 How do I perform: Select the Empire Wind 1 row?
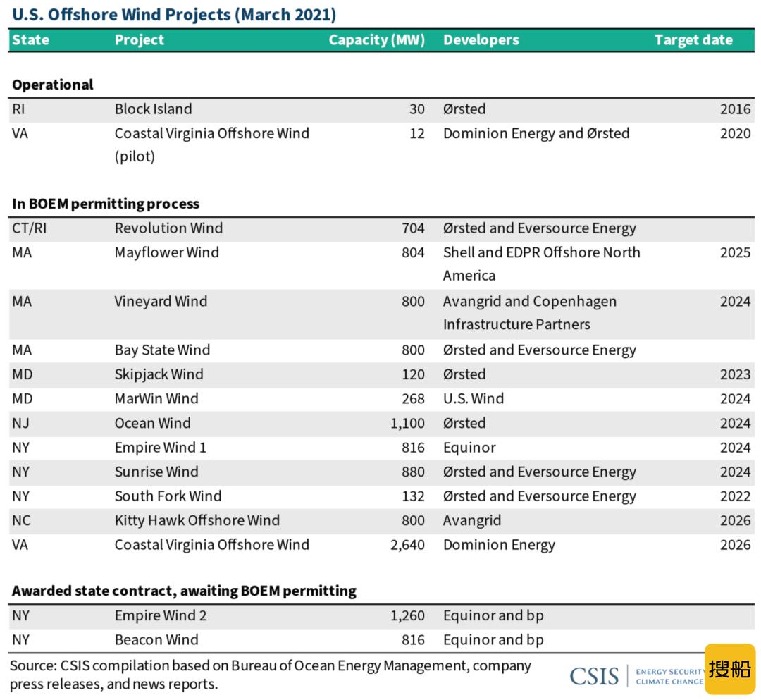pyautogui.click(x=381, y=448)
